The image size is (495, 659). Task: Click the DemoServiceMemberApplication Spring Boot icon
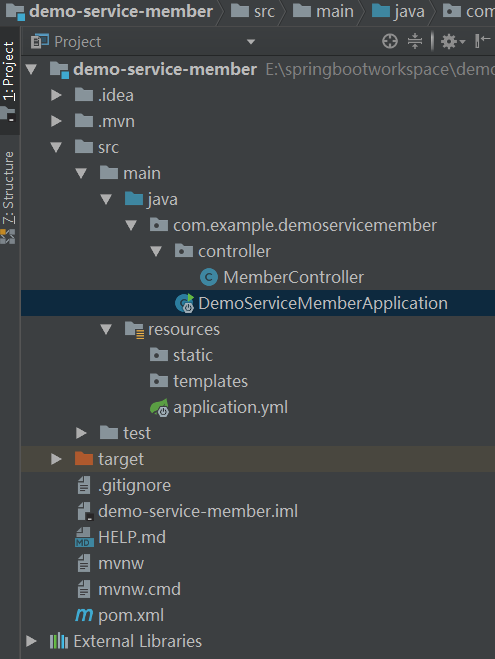pos(184,303)
